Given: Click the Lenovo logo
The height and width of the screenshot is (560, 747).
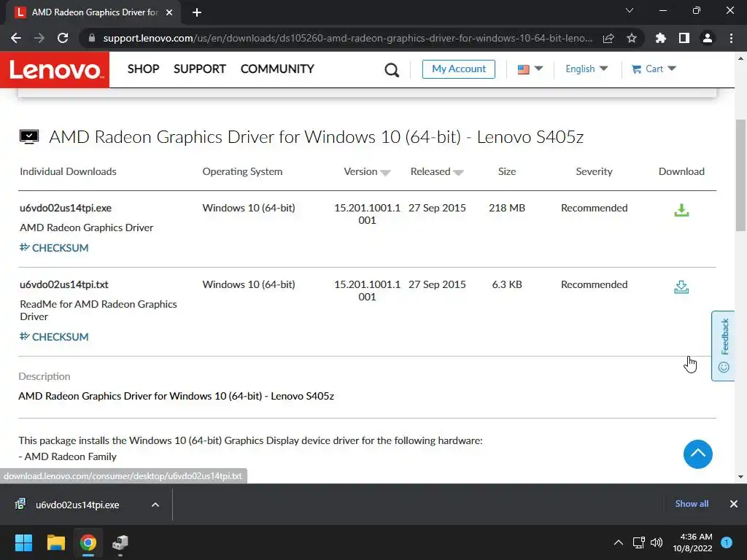Looking at the screenshot, I should pyautogui.click(x=55, y=70).
